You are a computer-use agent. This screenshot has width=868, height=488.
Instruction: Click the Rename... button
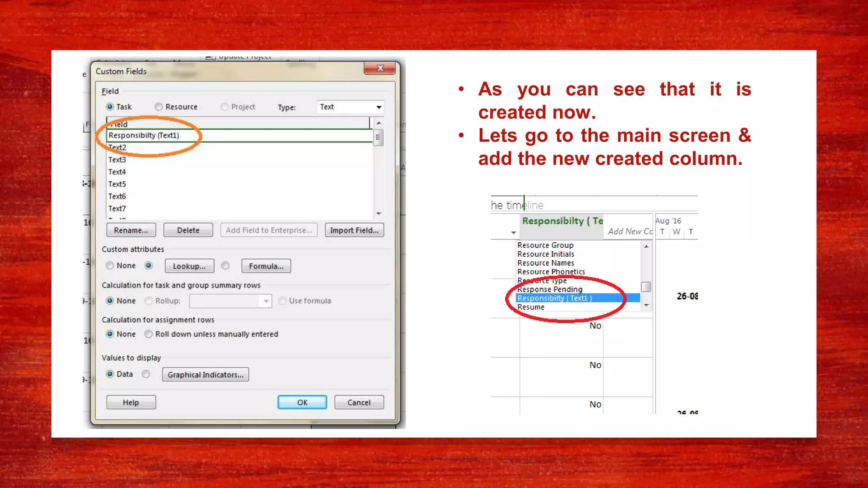coord(131,230)
